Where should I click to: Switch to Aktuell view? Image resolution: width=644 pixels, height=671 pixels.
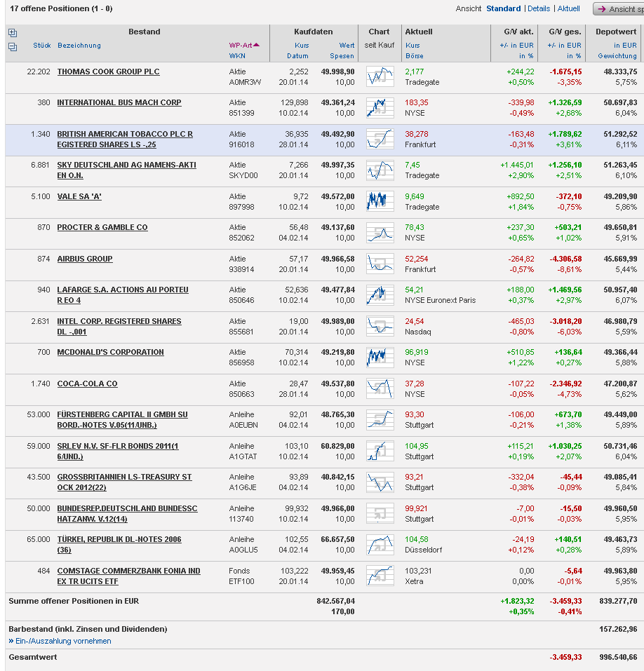[569, 8]
